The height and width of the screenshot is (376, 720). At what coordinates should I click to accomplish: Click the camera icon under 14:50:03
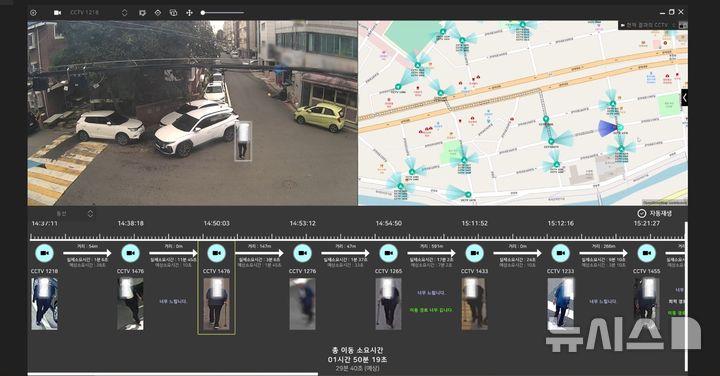(x=216, y=253)
